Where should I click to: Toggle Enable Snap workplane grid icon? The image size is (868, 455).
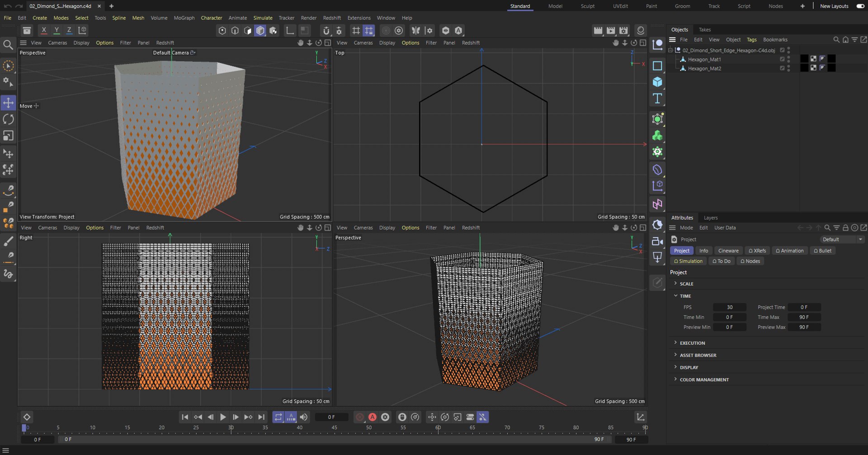click(369, 30)
